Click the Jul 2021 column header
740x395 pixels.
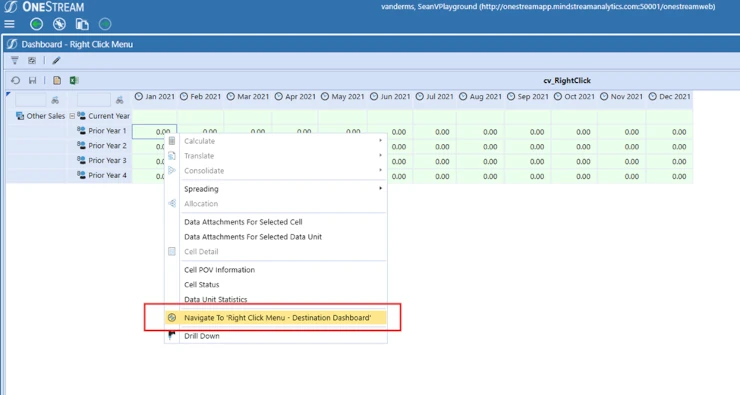[435, 96]
